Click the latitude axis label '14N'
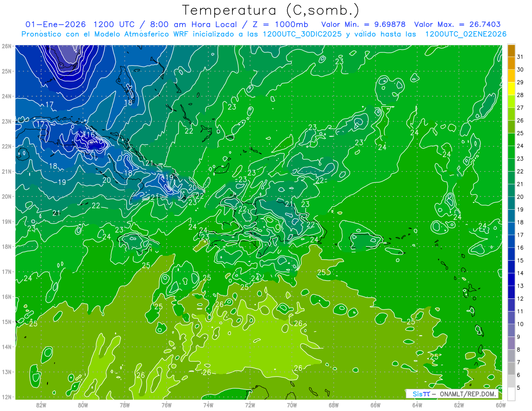The width and height of the screenshot is (532, 411). 7,347
